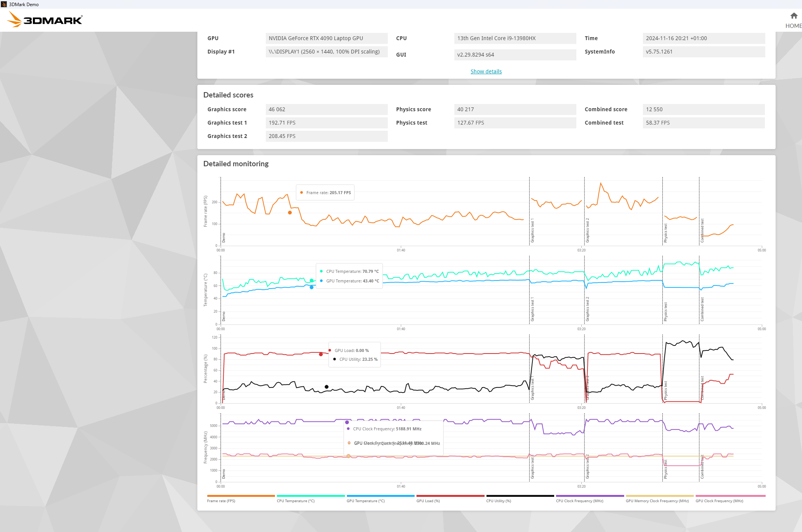
Task: Select Graphics test 2 value 208.45 FPS
Action: click(x=327, y=136)
